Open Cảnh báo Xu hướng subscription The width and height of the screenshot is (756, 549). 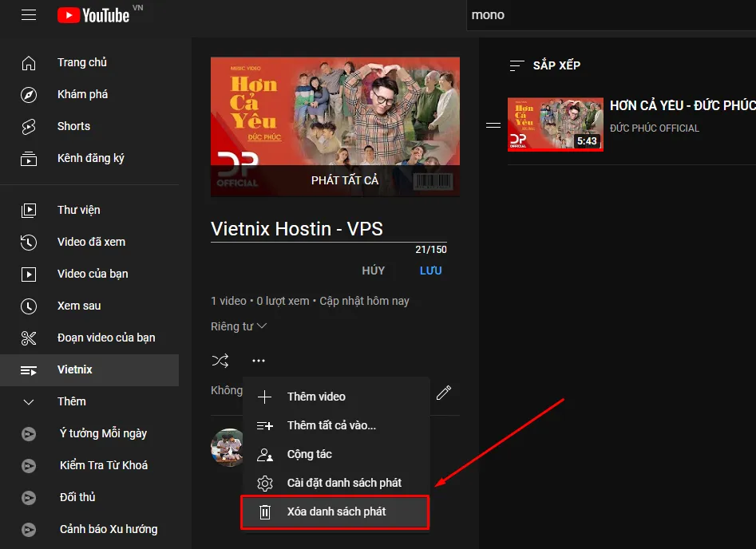(109, 529)
